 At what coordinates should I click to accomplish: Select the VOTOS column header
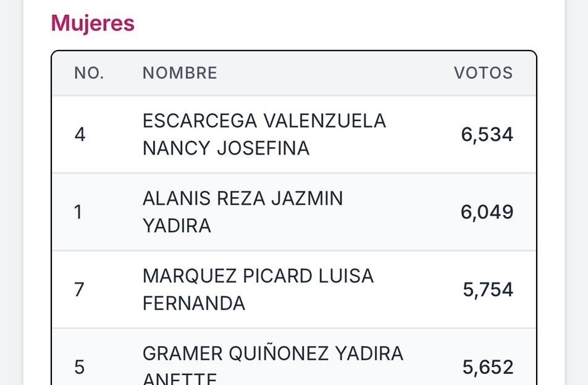click(x=484, y=73)
